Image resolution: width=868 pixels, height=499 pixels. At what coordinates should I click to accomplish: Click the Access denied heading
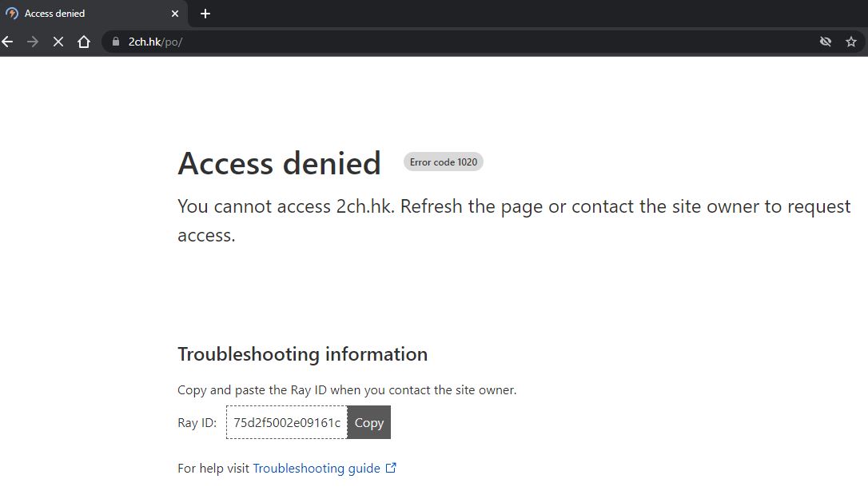(x=279, y=163)
